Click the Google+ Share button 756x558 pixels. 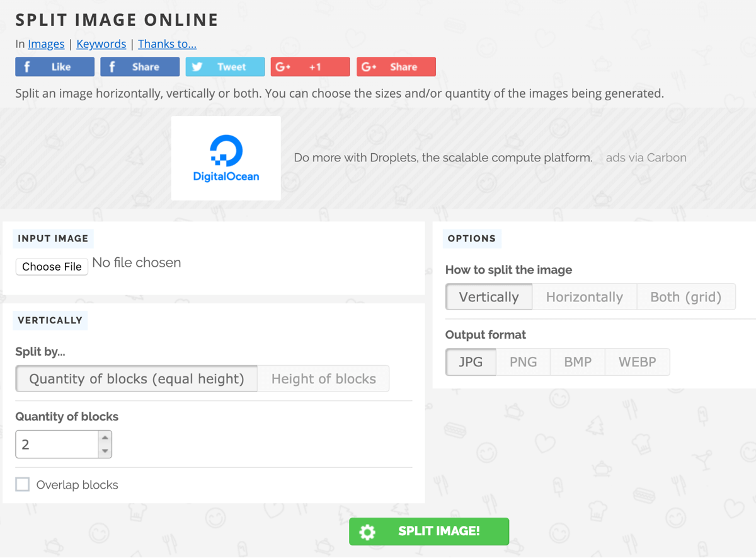(x=396, y=67)
